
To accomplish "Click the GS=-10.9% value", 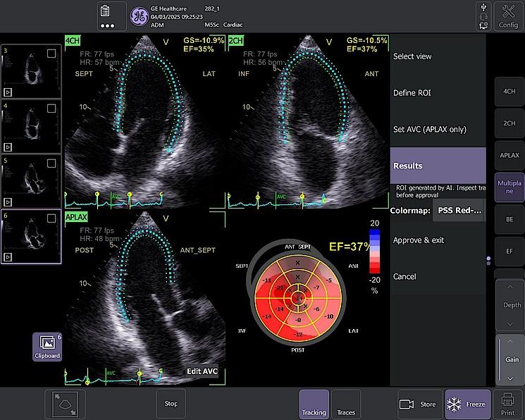I will [204, 41].
